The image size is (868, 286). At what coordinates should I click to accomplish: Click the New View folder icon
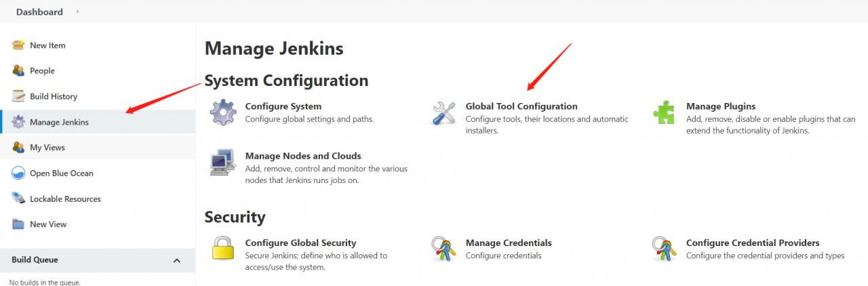pos(18,224)
